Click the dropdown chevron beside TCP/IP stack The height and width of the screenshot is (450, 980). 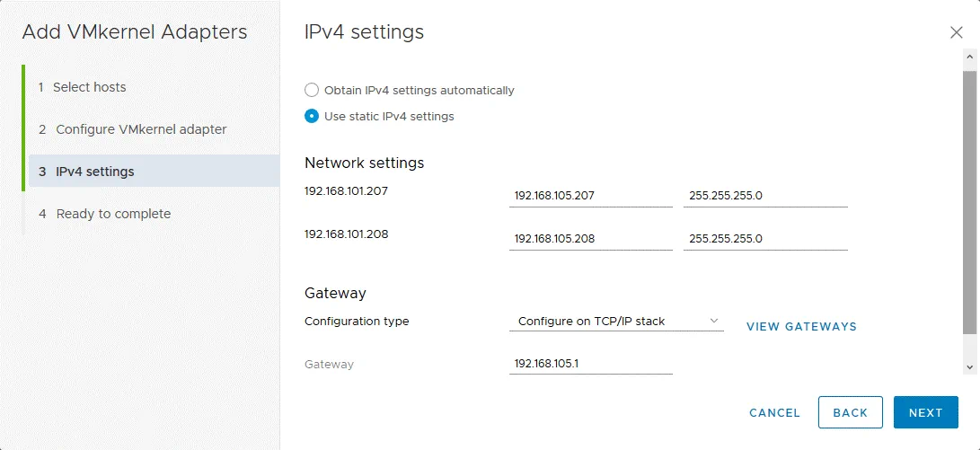coord(714,321)
